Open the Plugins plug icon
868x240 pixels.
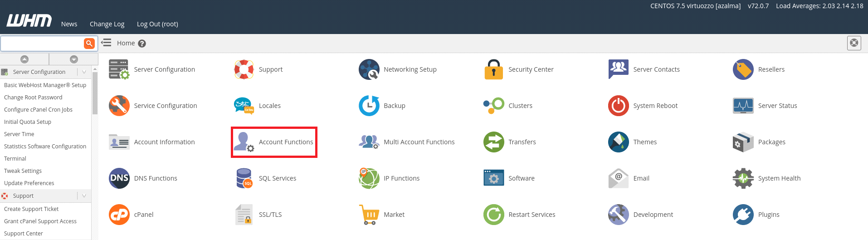(x=743, y=215)
